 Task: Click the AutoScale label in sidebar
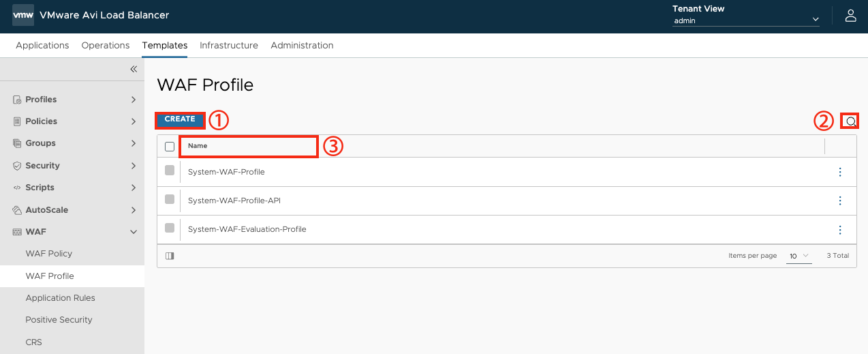click(47, 210)
